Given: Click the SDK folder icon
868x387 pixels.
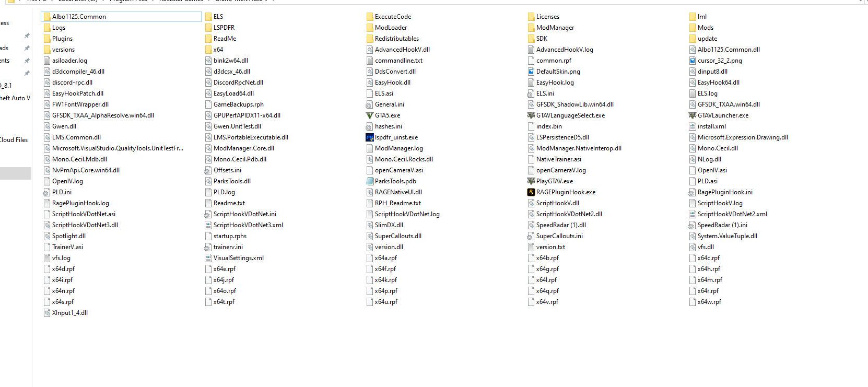Looking at the screenshot, I should point(531,39).
